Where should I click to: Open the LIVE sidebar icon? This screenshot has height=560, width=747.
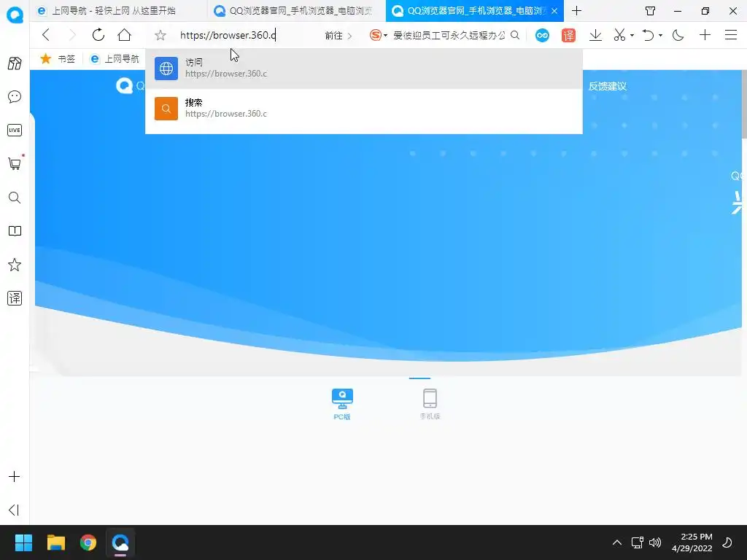(x=15, y=130)
